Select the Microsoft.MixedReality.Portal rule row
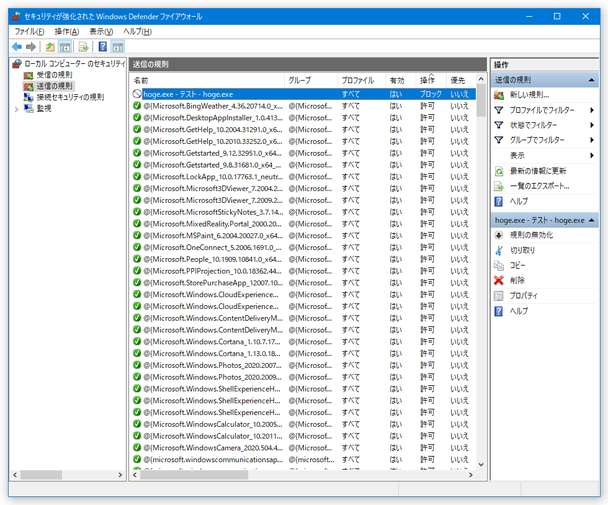This screenshot has width=608, height=505. (304, 224)
